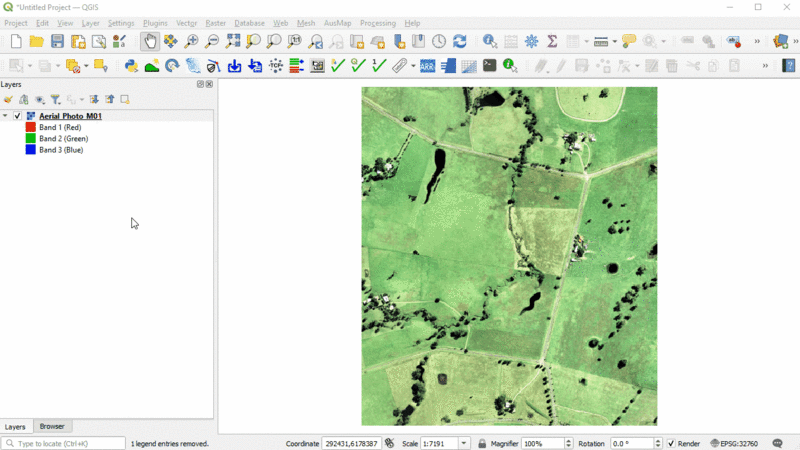The image size is (800, 450).
Task: Open the Statistical Summary sigma icon
Action: pos(551,41)
